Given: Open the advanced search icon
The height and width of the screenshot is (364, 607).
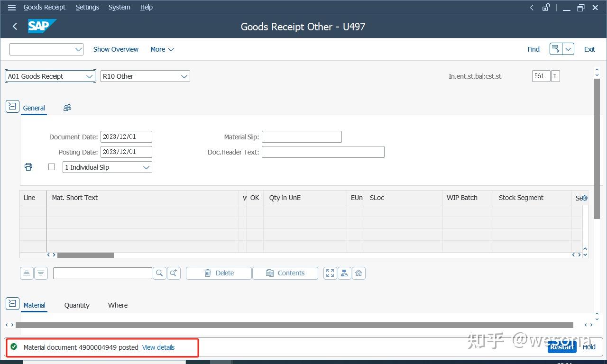Looking at the screenshot, I should [173, 273].
